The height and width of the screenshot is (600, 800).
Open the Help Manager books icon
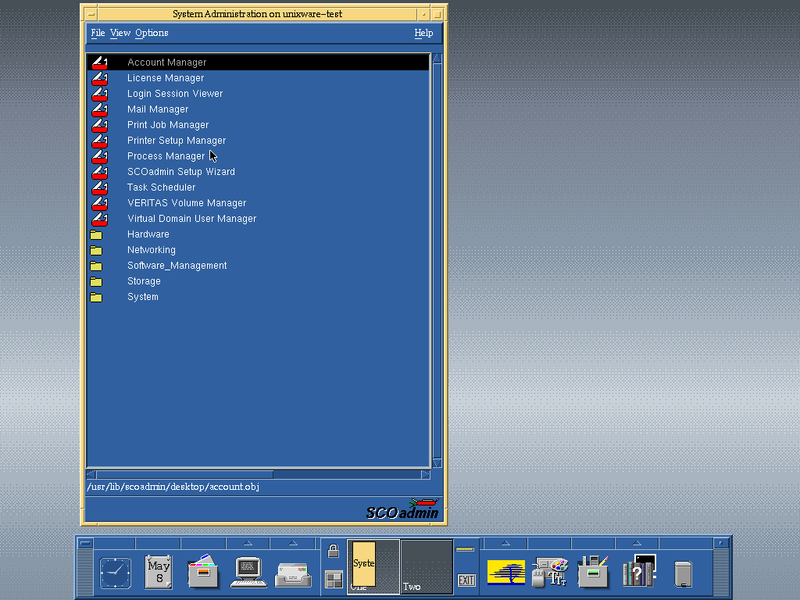point(638,571)
